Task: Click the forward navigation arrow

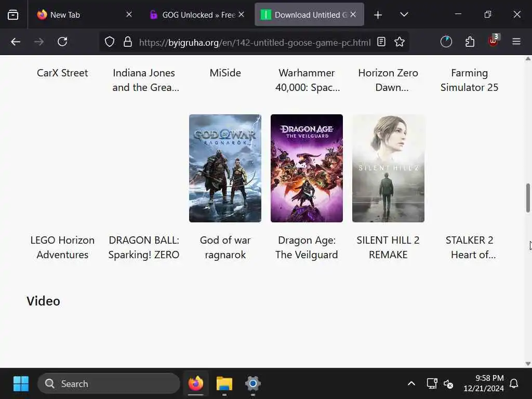Action: [x=39, y=42]
